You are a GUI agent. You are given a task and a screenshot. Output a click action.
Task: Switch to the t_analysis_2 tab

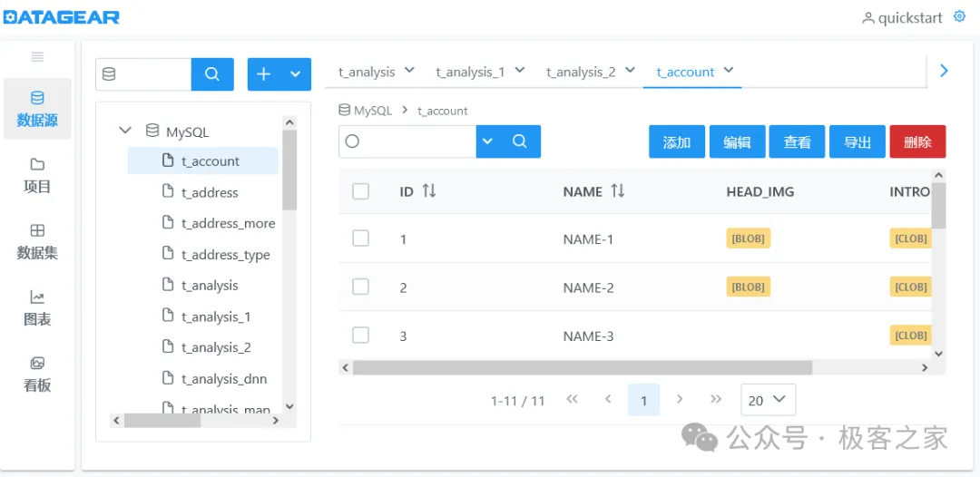point(582,72)
